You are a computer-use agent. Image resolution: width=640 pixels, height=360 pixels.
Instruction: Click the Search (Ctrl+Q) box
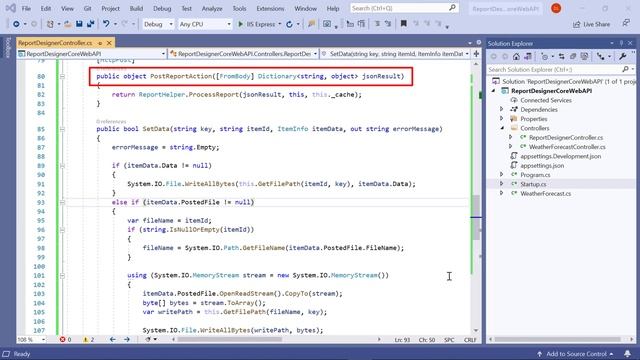coord(404,8)
